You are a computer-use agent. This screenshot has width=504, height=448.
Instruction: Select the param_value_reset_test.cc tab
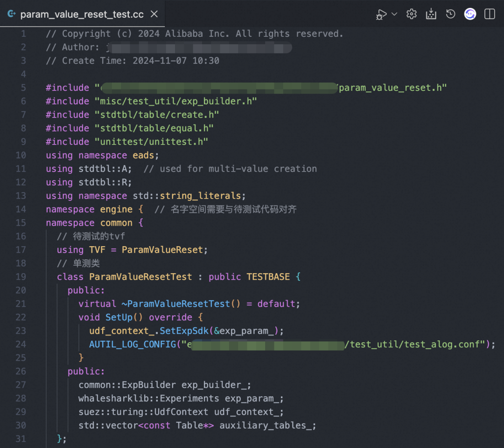pyautogui.click(x=82, y=14)
